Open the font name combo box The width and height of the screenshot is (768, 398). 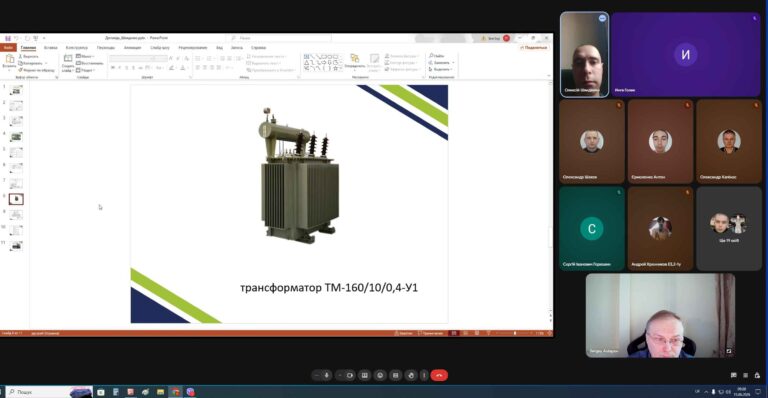click(x=132, y=58)
